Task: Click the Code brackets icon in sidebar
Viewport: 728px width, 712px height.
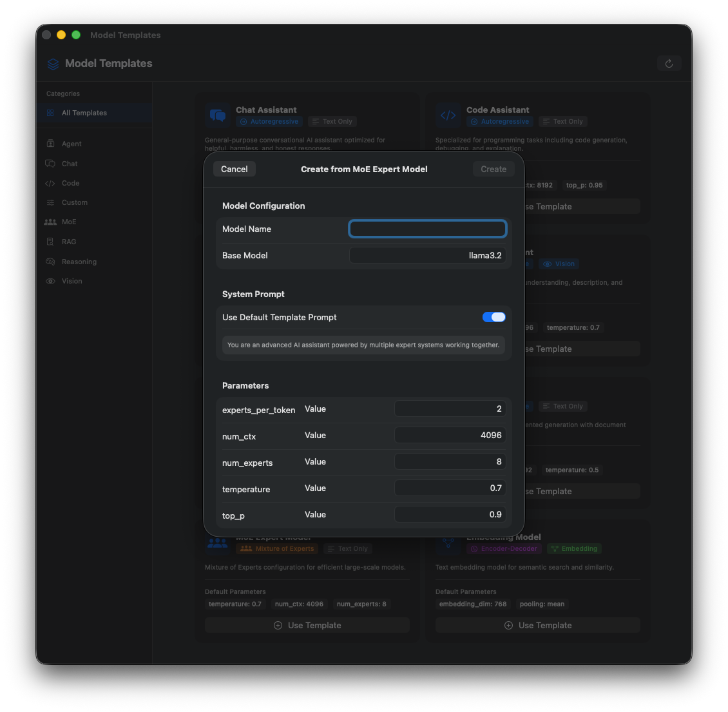Action: 50,184
